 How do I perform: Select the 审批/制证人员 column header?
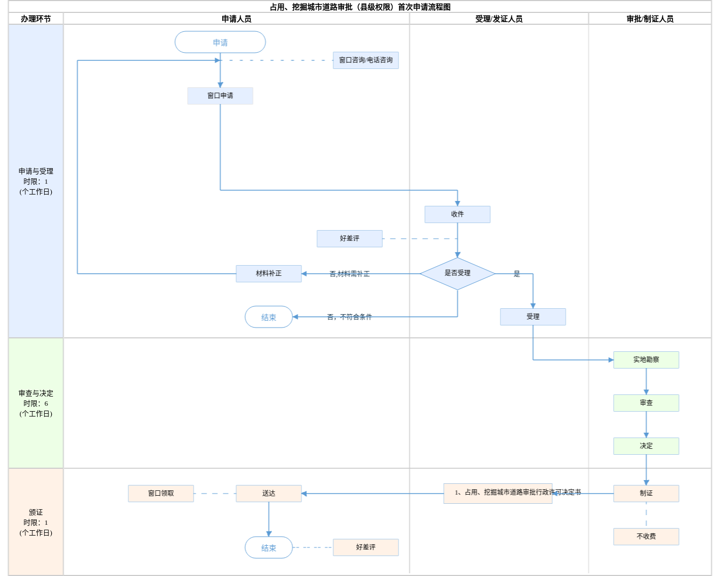coord(650,19)
